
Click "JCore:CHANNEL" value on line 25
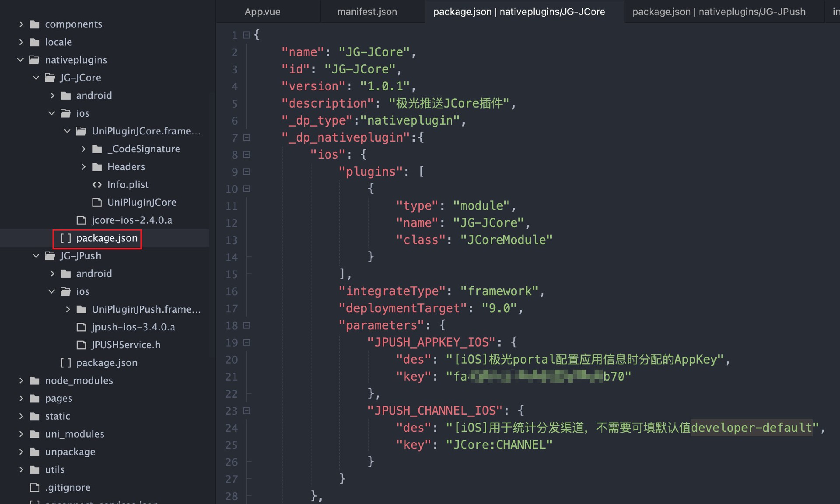pos(499,444)
